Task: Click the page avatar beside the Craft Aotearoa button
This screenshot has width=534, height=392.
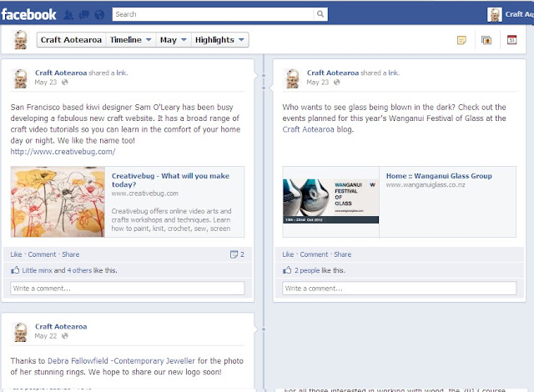Action: (x=21, y=40)
